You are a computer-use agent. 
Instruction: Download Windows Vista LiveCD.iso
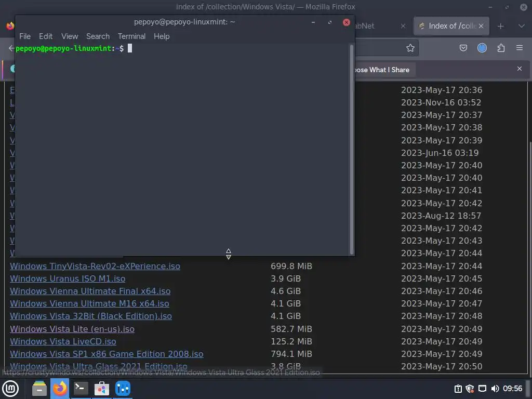tap(63, 341)
